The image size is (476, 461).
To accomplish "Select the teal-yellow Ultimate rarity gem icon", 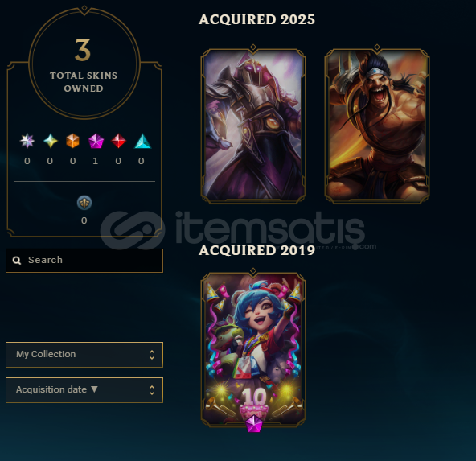I will (x=51, y=142).
